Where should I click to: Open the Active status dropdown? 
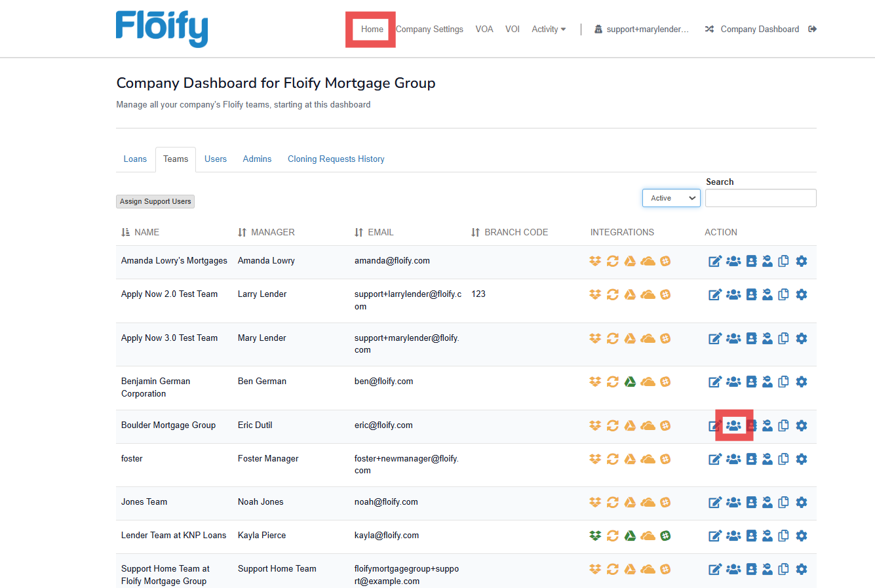point(671,198)
